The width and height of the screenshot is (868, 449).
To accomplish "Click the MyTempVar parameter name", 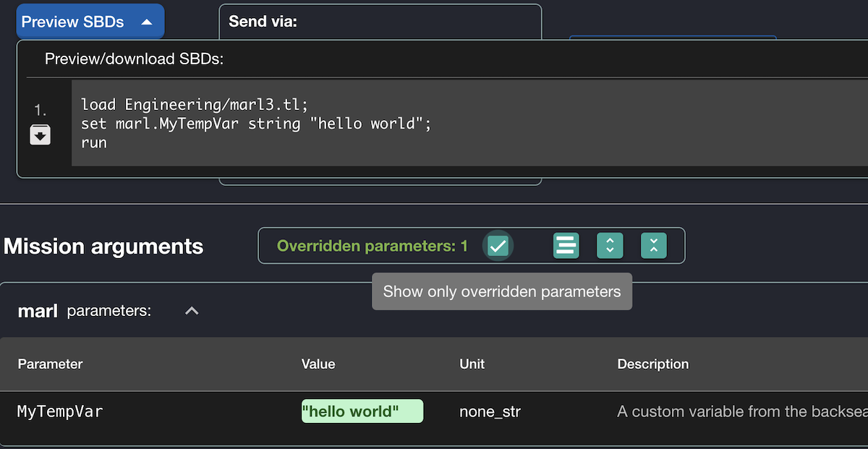I will pyautogui.click(x=60, y=411).
